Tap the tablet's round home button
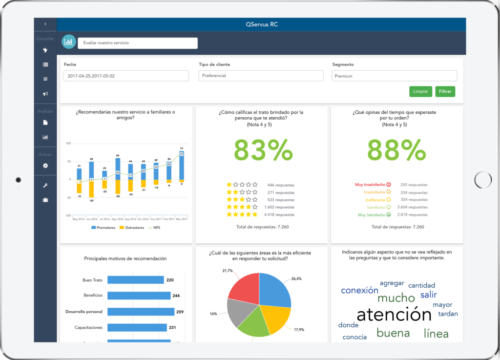This screenshot has height=360, width=500. 483,180
